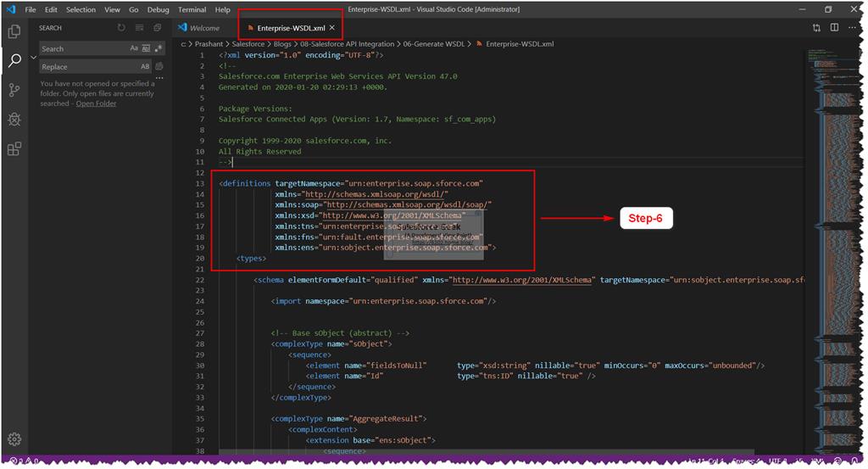868x469 pixels.
Task: Click Enterprise-WSDL.xml in the breadcrumb
Action: (x=520, y=44)
